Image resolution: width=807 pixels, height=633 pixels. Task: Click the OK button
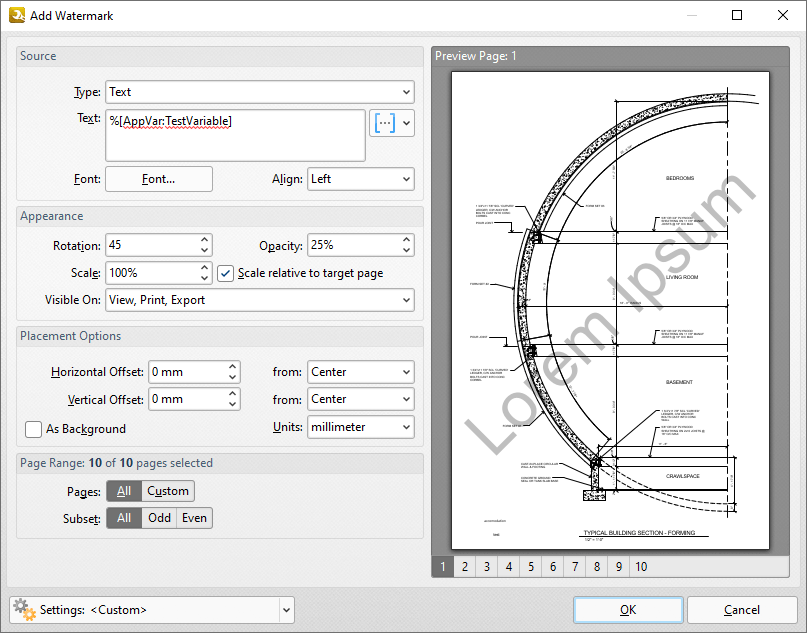pos(628,610)
